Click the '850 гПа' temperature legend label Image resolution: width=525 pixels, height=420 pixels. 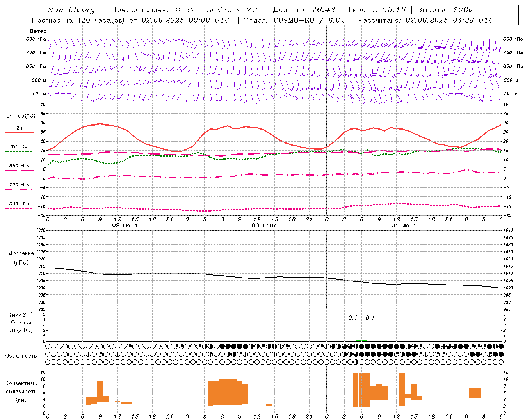tap(19, 166)
